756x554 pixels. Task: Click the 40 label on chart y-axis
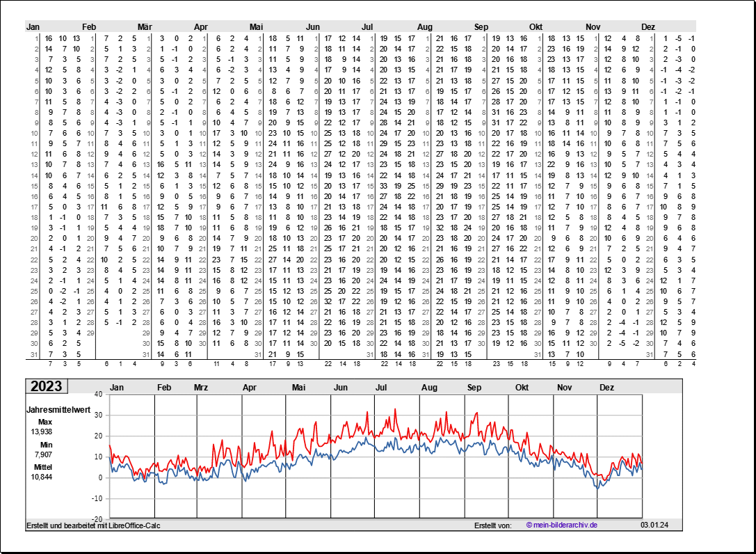[98, 394]
